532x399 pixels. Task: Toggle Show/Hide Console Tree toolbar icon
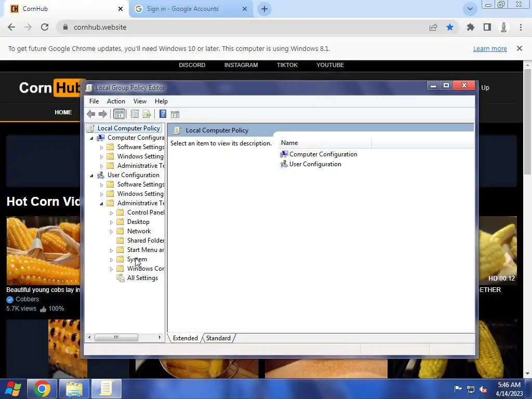coord(119,114)
